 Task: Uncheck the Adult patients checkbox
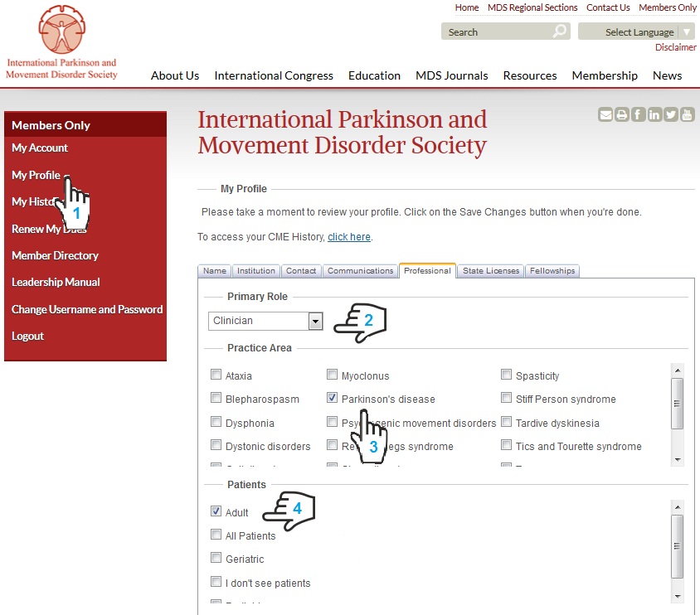point(216,511)
